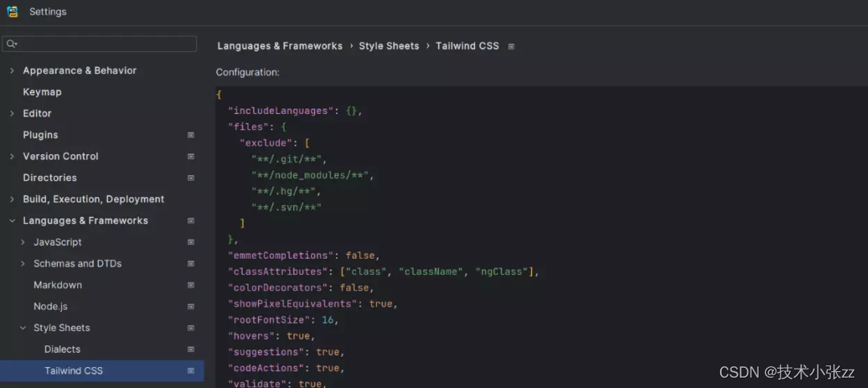This screenshot has height=388, width=868.
Task: Collapse the Languages & Frameworks section
Action: [12, 221]
